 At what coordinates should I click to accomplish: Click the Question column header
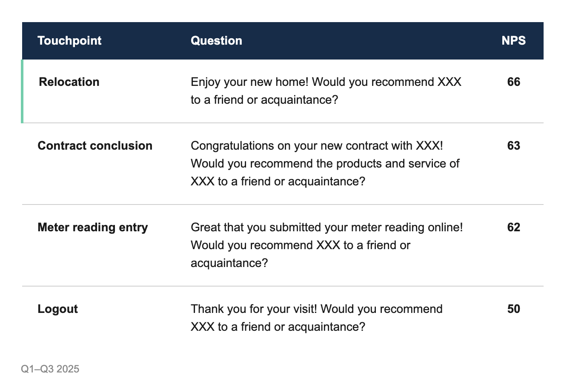point(216,41)
